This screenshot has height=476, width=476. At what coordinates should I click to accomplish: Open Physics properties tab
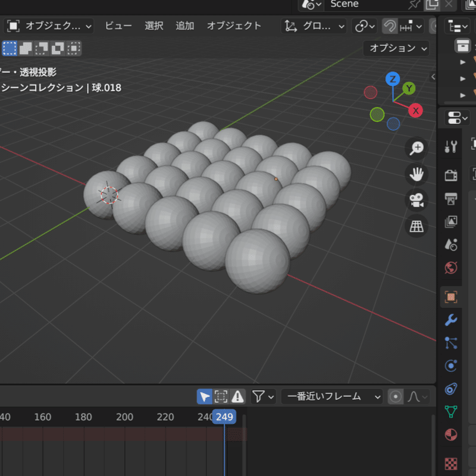450,365
